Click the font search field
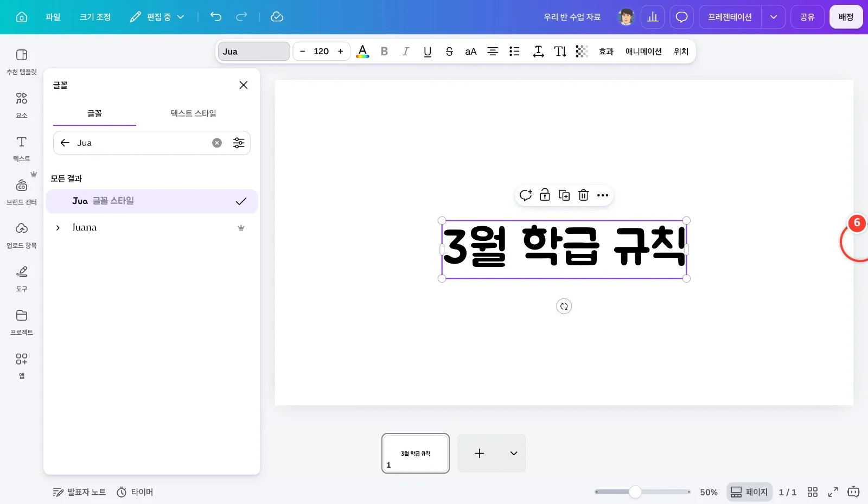868x504 pixels. point(152,143)
